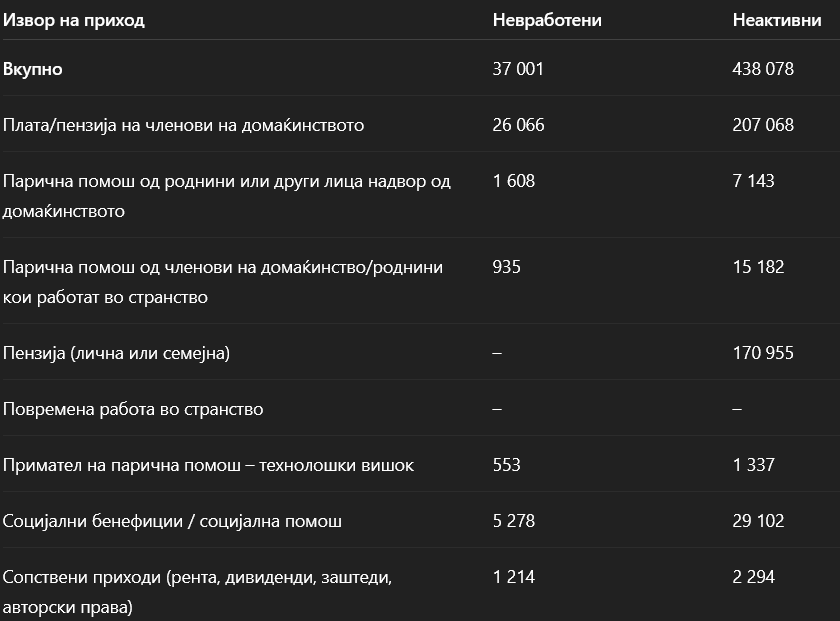
Task: Select the 'Повремена работа во странство' row label
Action: tap(133, 409)
